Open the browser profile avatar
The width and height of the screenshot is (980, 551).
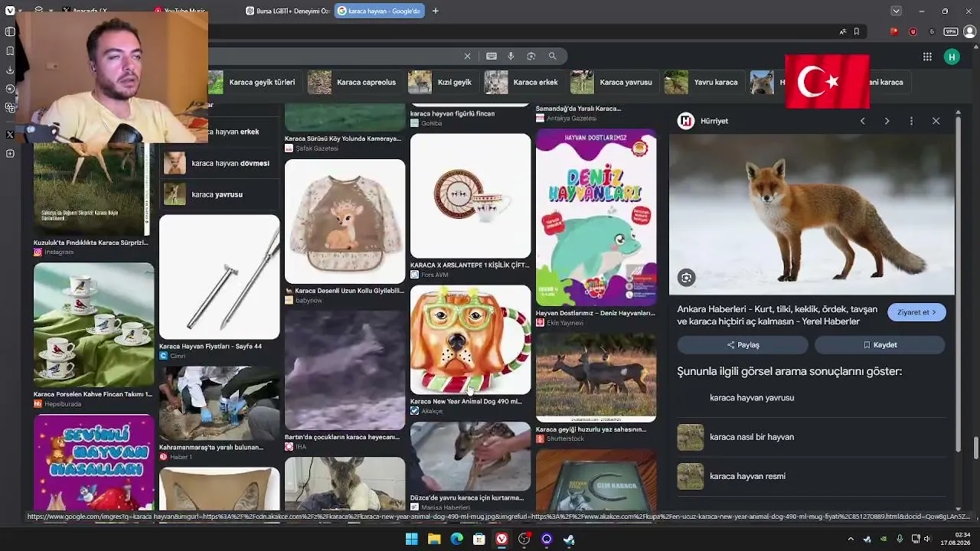970,31
